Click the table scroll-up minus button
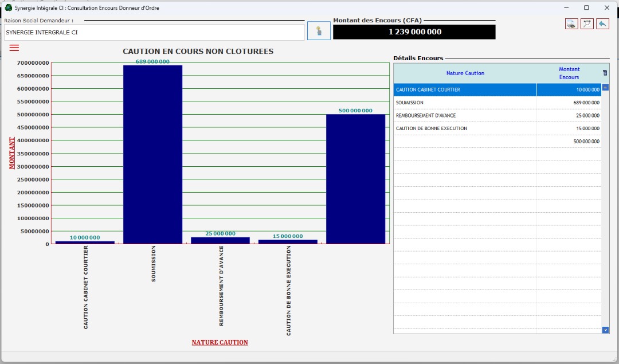 click(605, 88)
